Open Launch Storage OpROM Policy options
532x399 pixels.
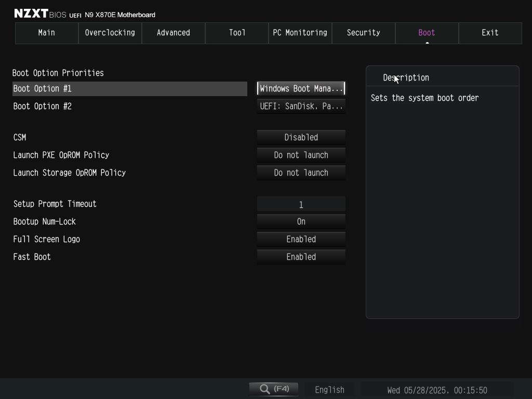point(301,172)
